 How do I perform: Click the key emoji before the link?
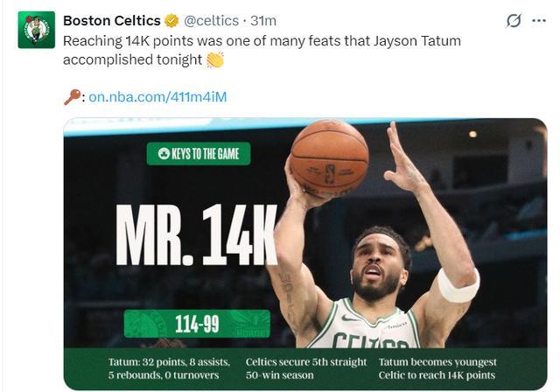point(72,97)
